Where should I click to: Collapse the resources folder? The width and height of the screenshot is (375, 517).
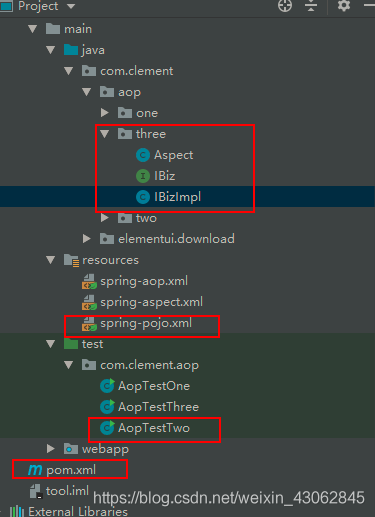(x=51, y=260)
